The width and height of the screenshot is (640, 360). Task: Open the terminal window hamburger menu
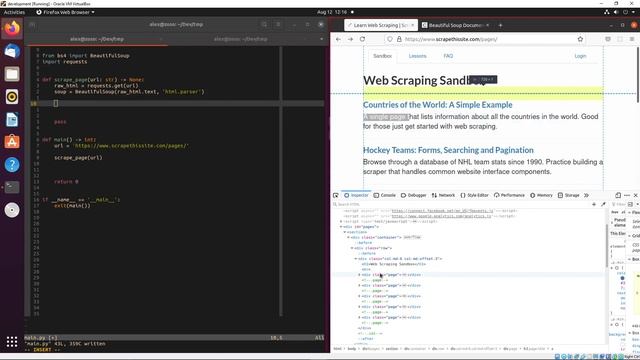(278, 24)
